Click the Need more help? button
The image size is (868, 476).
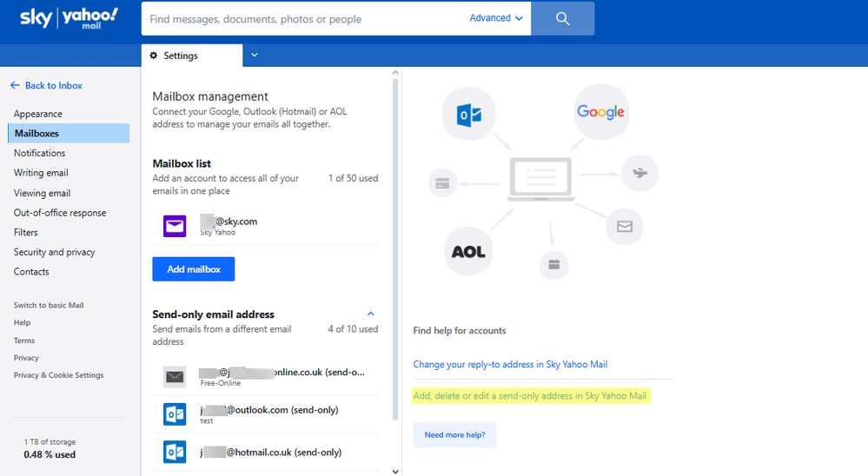454,434
